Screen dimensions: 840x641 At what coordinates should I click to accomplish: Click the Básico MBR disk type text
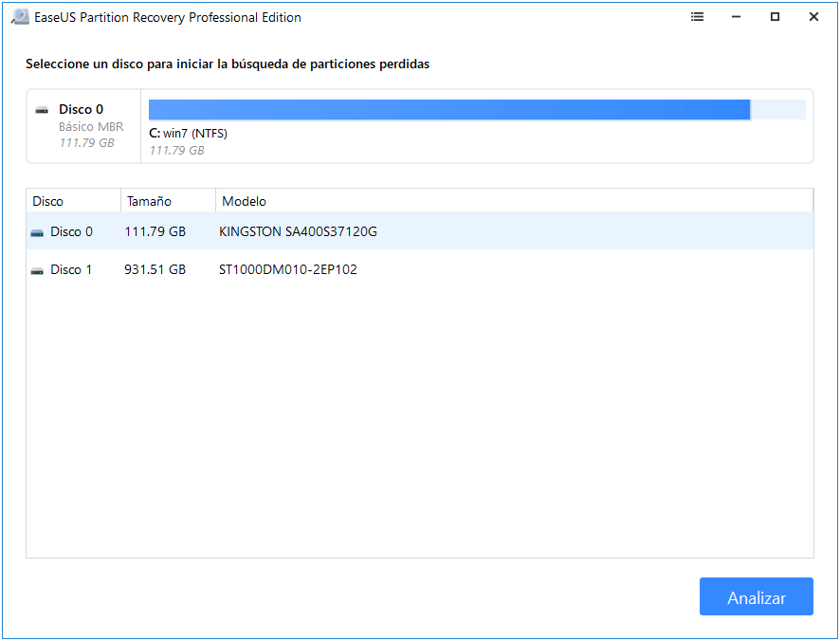coord(91,126)
